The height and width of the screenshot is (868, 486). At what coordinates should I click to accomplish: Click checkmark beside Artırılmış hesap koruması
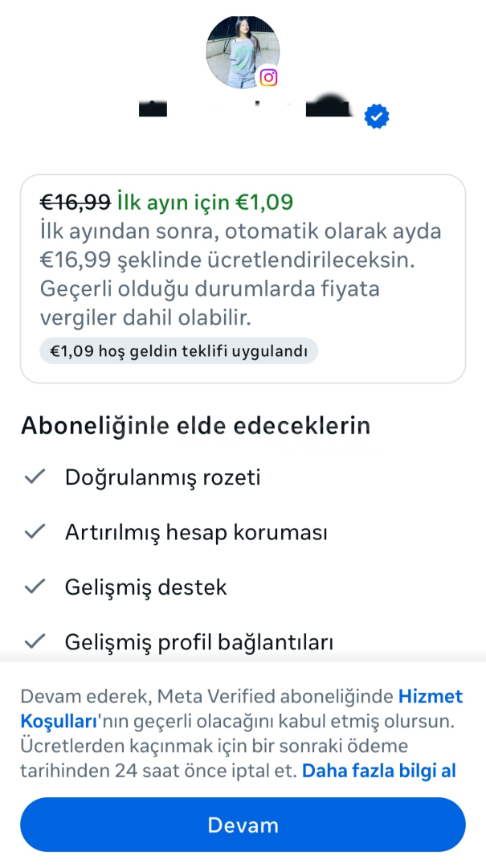coord(35,532)
